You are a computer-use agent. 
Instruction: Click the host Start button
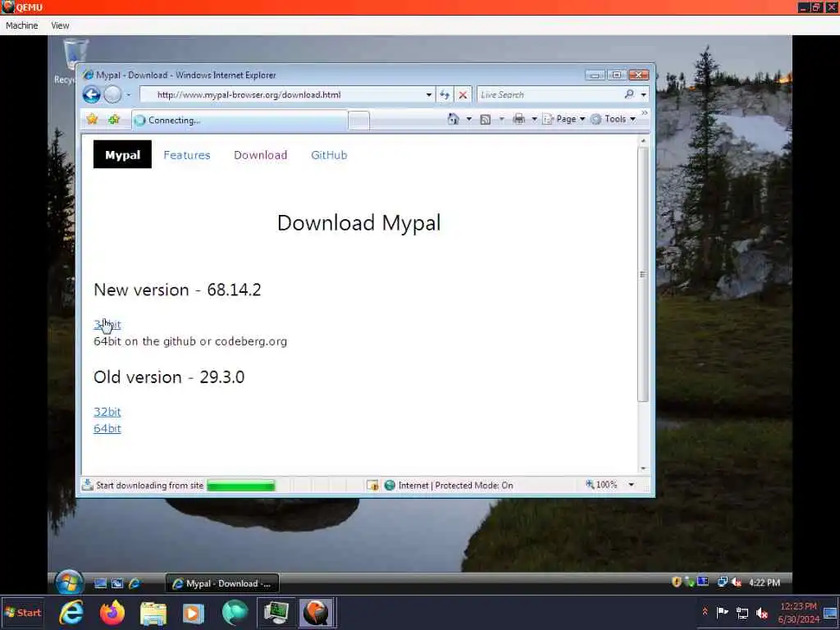click(22, 613)
